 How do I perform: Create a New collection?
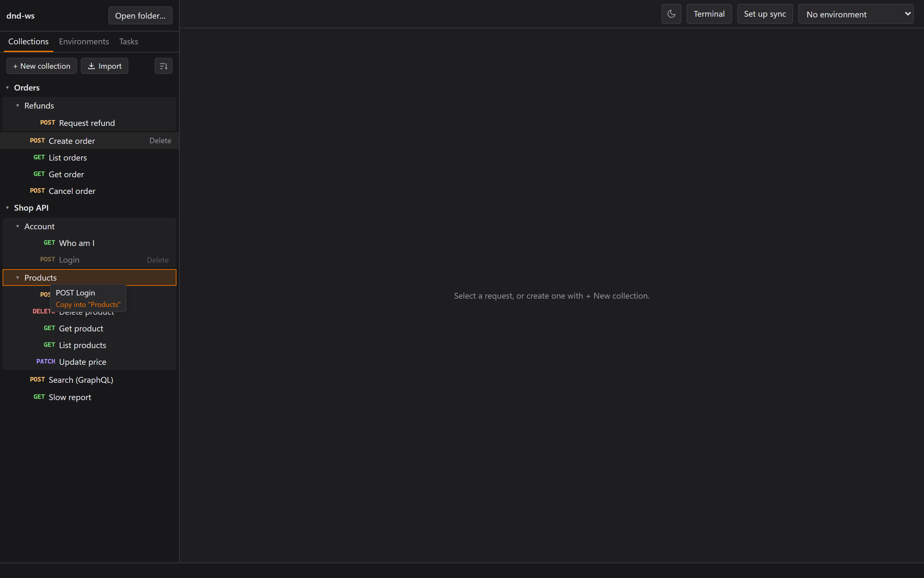click(42, 66)
